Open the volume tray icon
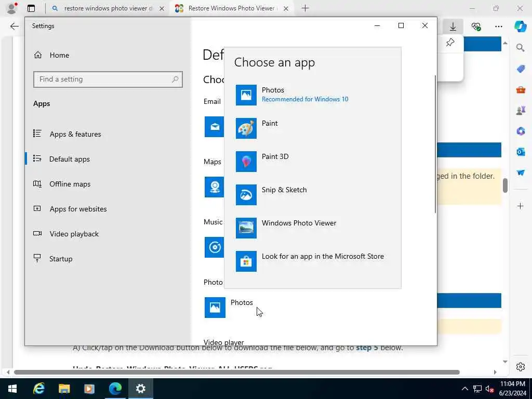The image size is (532, 399). click(x=489, y=389)
